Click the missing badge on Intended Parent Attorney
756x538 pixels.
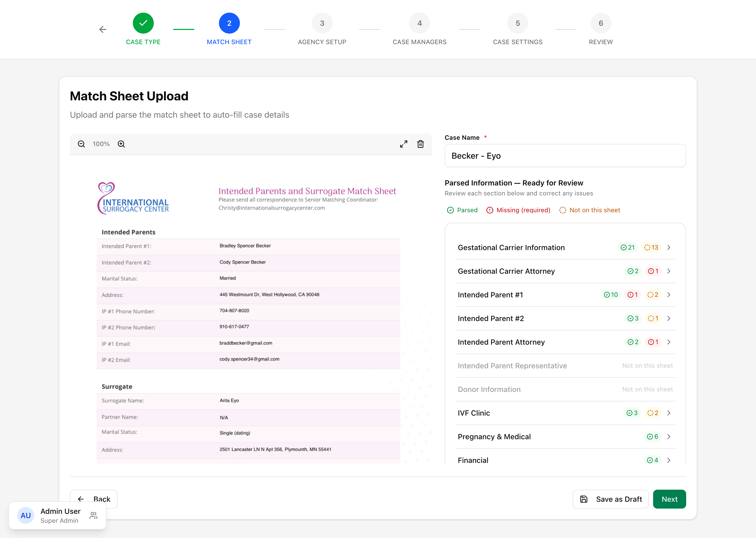(653, 342)
